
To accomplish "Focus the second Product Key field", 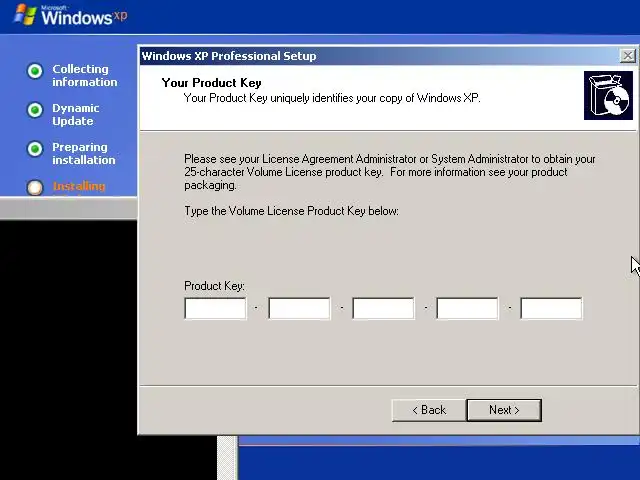I will point(299,308).
